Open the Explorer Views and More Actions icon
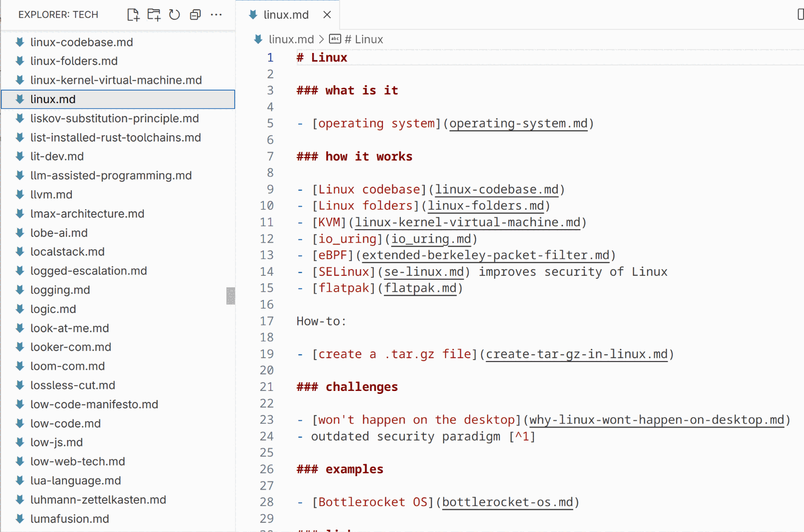 pyautogui.click(x=216, y=15)
